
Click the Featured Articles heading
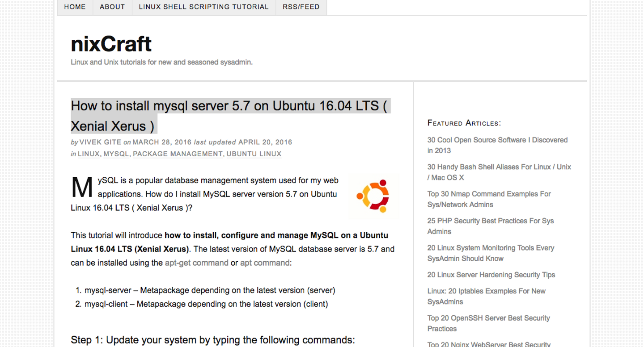[x=464, y=123]
